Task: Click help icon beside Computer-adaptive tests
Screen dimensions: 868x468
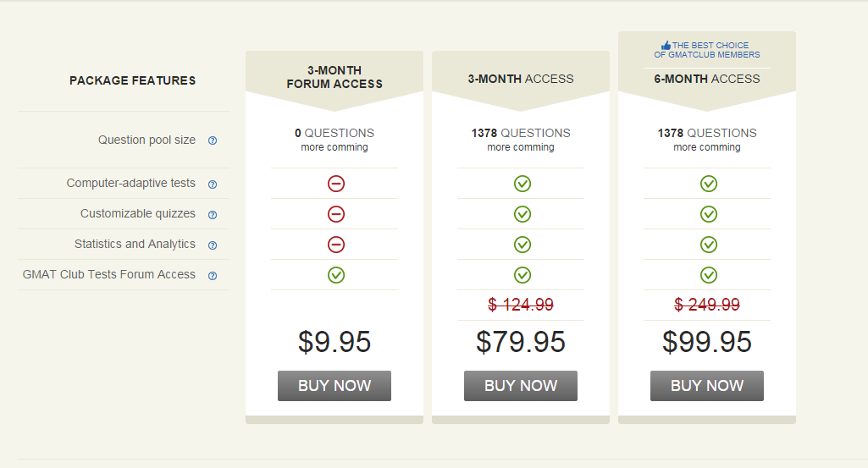Action: [x=213, y=184]
